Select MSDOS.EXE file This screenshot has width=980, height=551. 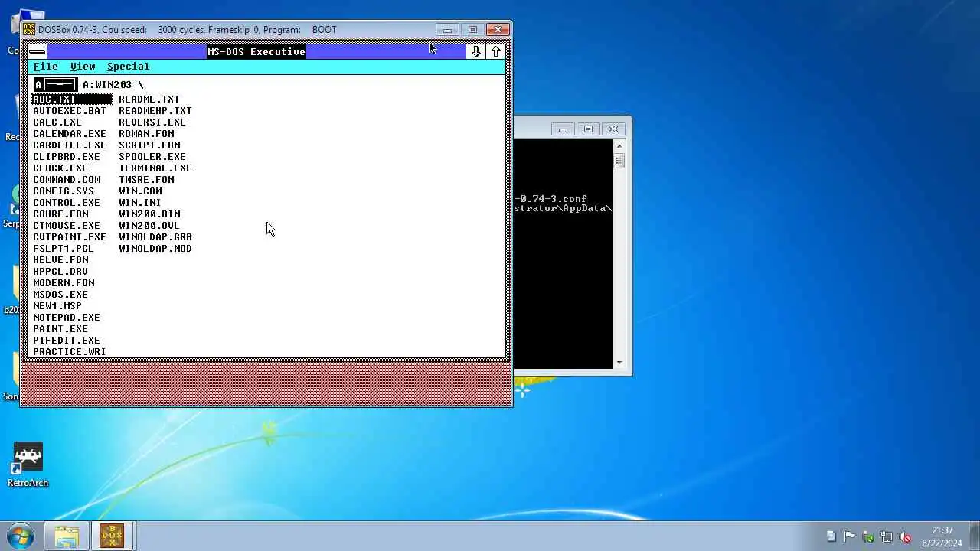click(60, 295)
